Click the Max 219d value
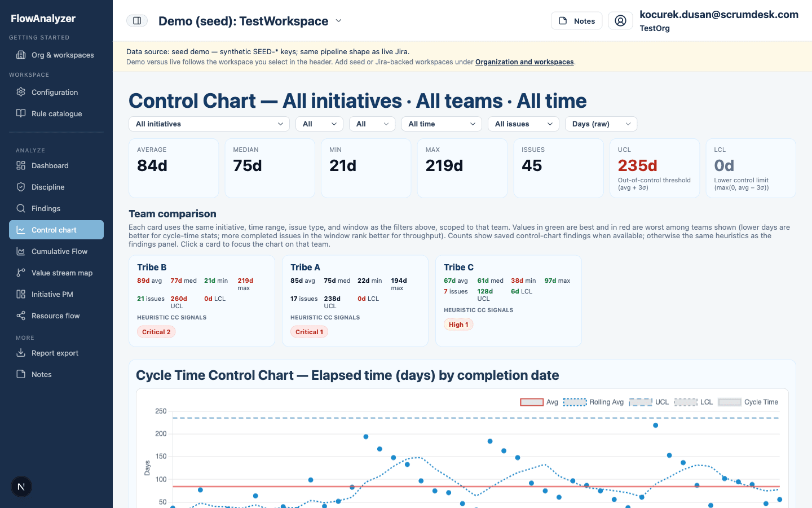Screen dimensions: 812x508 [444, 165]
